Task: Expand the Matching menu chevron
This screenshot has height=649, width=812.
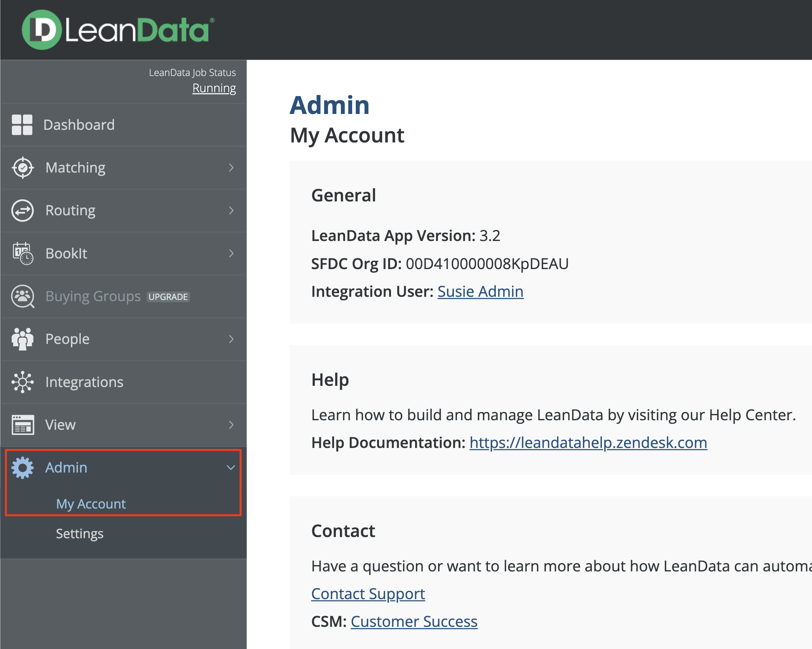Action: pos(231,168)
